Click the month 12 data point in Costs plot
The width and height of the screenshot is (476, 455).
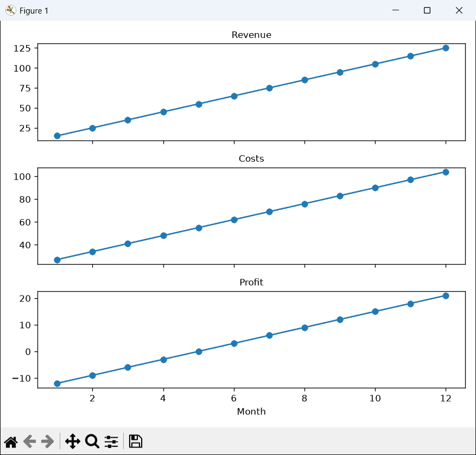pyautogui.click(x=446, y=172)
